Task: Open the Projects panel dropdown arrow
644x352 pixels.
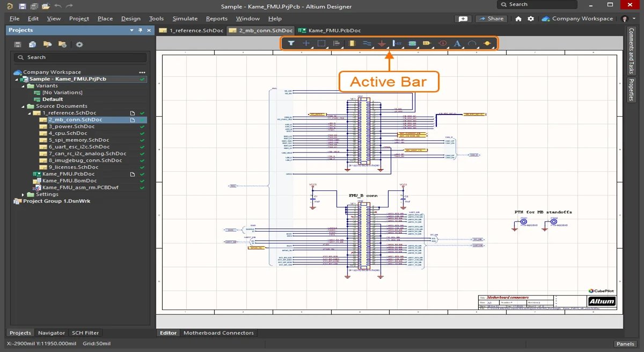Action: [131, 30]
